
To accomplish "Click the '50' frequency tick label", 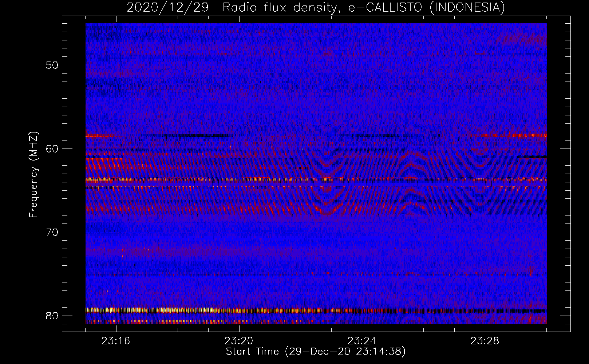I will pos(52,65).
